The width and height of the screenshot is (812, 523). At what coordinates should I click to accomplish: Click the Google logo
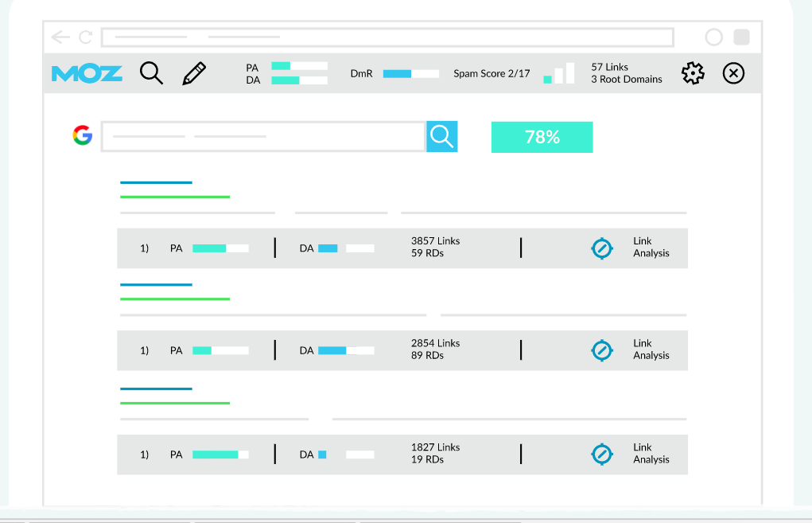click(82, 135)
